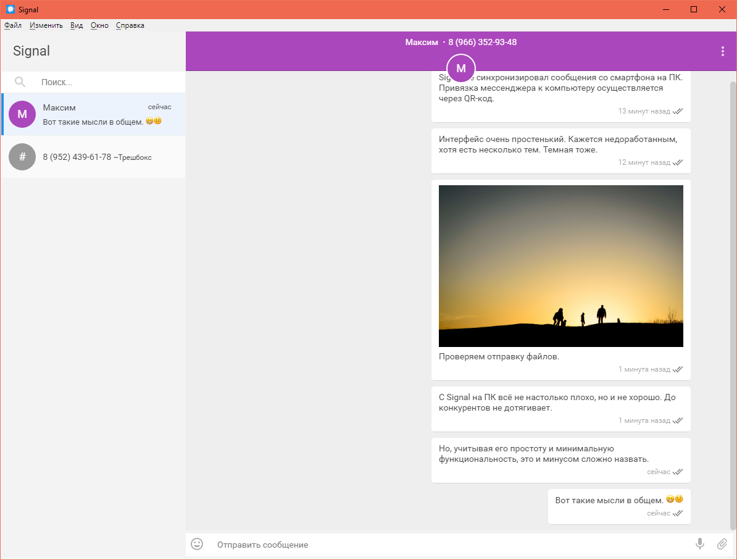
Task: Open the conversation three-dot menu
Action: [722, 52]
